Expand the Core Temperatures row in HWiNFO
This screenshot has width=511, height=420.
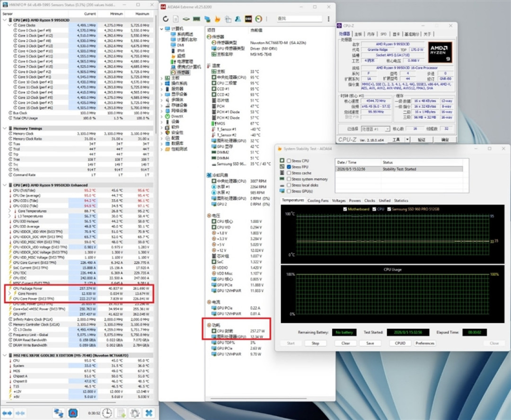click(x=9, y=211)
